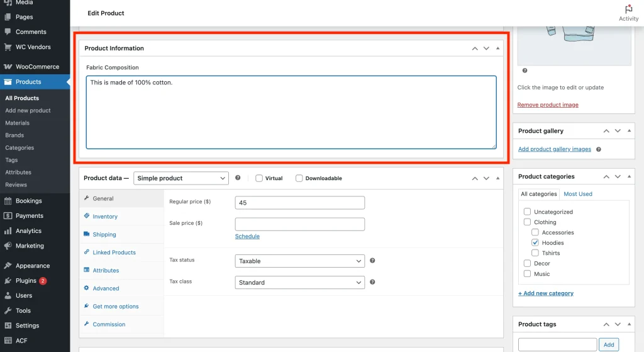
Task: Collapse the Product tags panel
Action: tap(629, 324)
